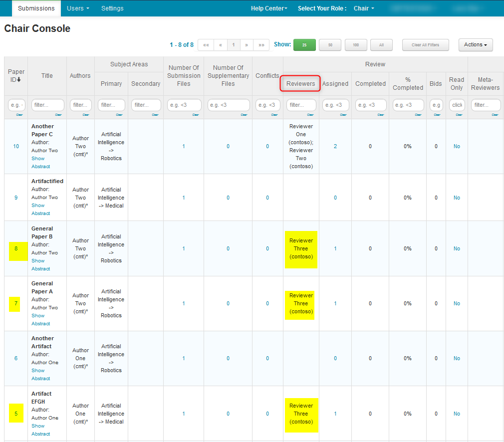504x442 pixels.
Task: Show 25 entries per page
Action: (304, 45)
